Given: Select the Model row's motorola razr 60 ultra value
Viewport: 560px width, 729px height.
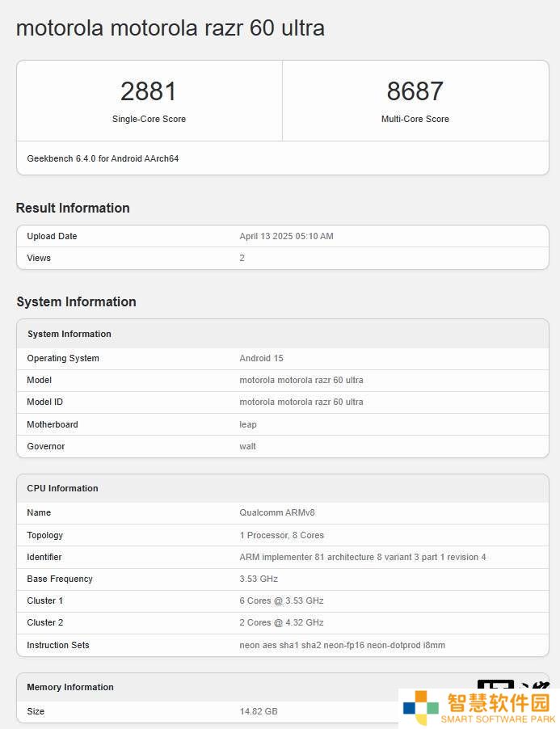Looking at the screenshot, I should [x=301, y=381].
